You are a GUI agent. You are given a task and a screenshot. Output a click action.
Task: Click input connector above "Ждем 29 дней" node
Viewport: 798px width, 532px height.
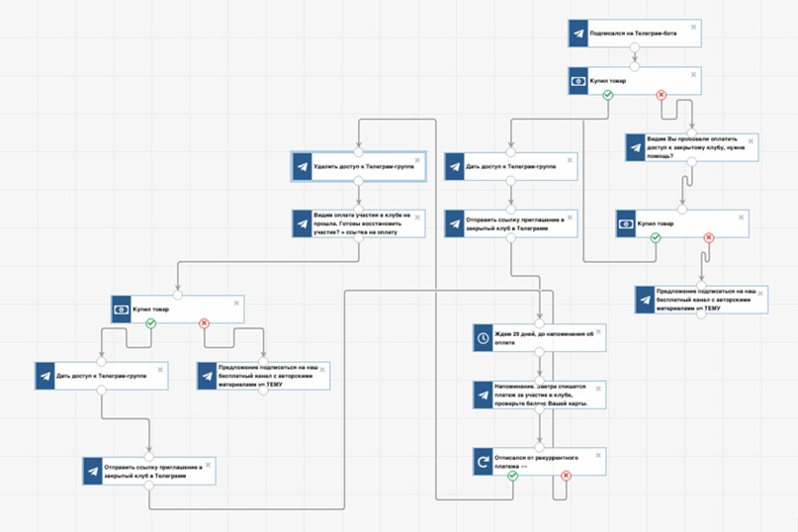(539, 323)
